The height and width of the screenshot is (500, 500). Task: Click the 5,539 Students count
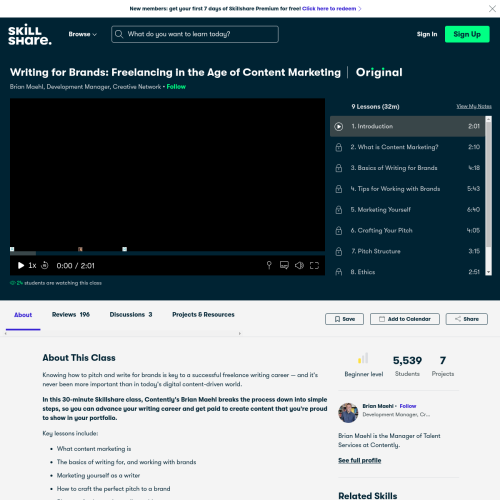point(407,360)
